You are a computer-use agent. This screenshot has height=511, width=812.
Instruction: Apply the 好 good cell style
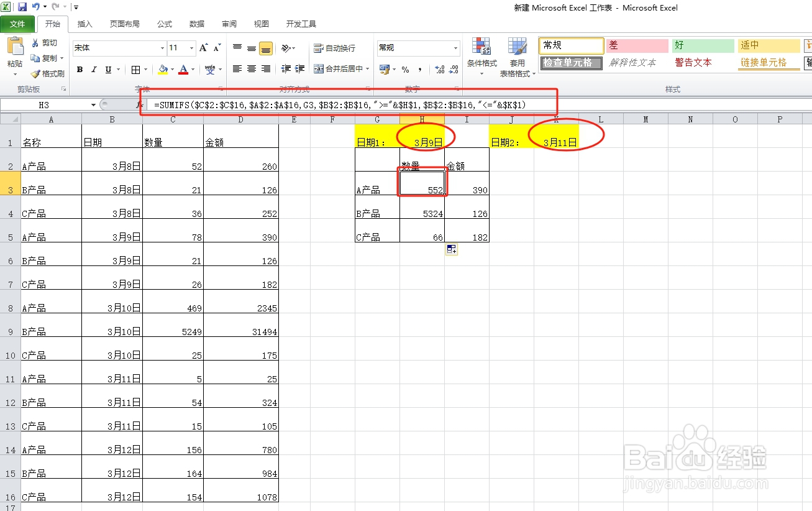[x=703, y=45]
